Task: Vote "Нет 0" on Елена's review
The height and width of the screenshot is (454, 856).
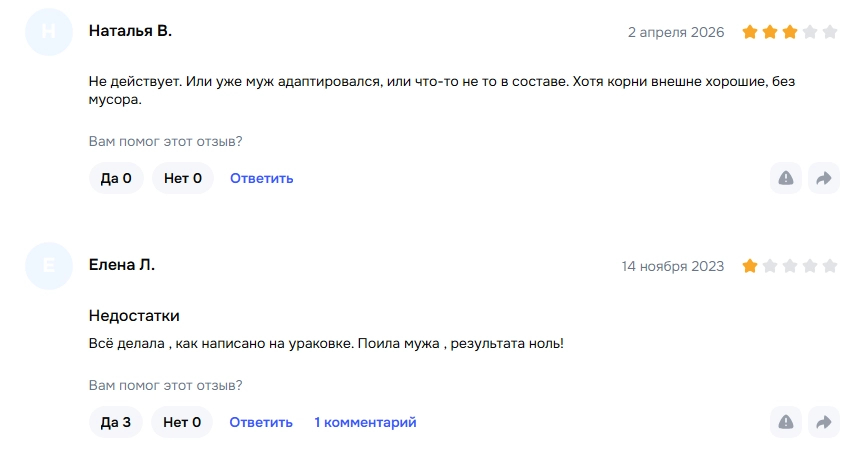Action: (182, 422)
